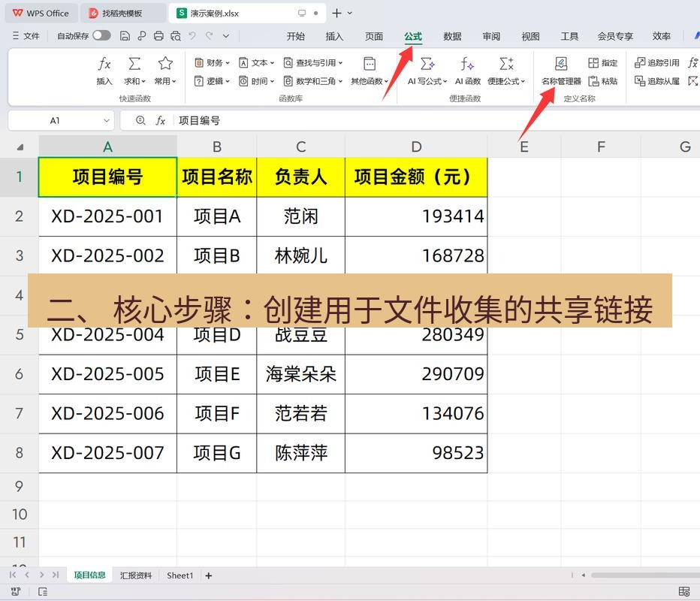This screenshot has width=700, height=601.
Task: Expand the 时间 date-time functions dropdown
Action: pyautogui.click(x=257, y=81)
